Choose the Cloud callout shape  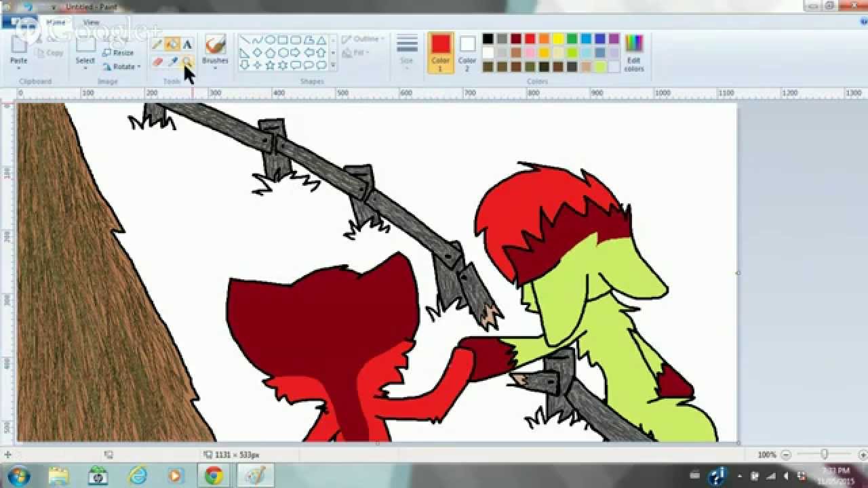click(x=321, y=65)
